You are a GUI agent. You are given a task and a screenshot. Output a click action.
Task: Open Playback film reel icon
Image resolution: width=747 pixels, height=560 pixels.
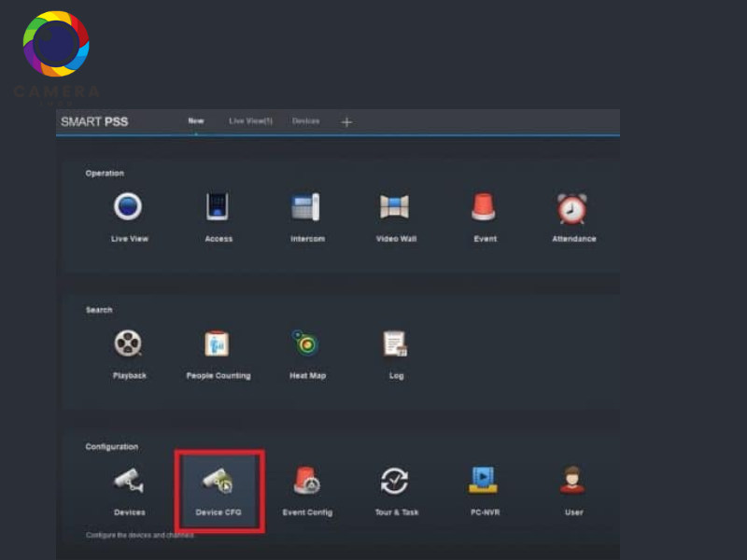point(129,345)
